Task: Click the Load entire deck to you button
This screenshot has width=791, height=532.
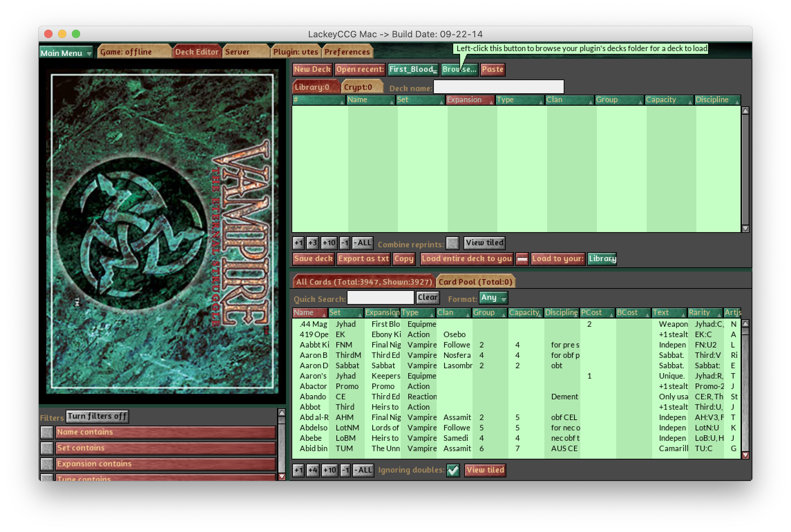Action: tap(466, 258)
